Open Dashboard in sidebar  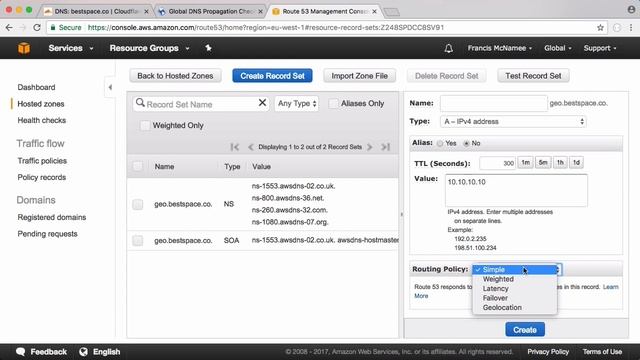pyautogui.click(x=36, y=87)
